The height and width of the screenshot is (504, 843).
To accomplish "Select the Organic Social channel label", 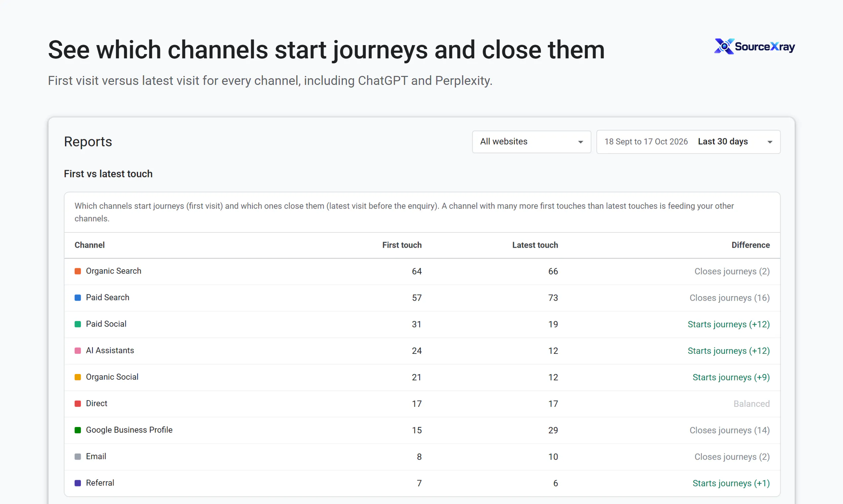I will (112, 377).
